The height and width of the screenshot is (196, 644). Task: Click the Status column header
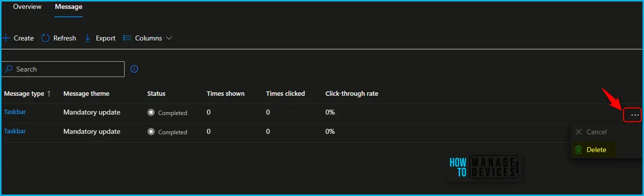coord(156,93)
